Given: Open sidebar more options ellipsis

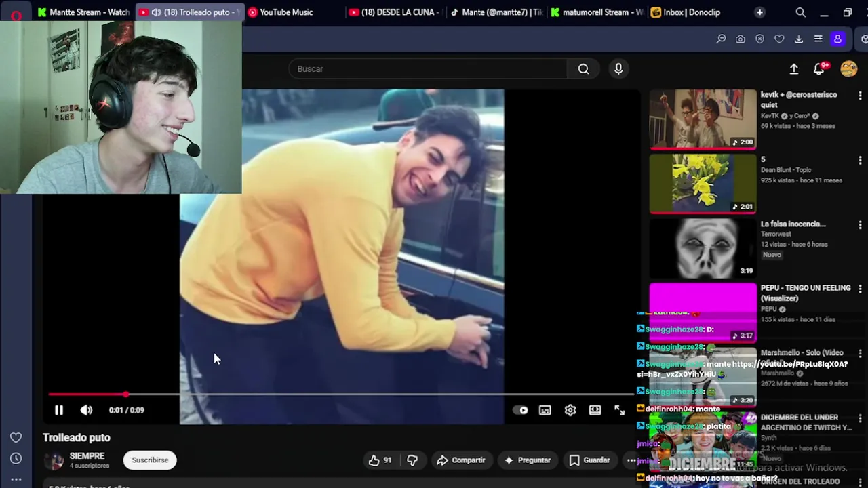Looking at the screenshot, I should 16,479.
